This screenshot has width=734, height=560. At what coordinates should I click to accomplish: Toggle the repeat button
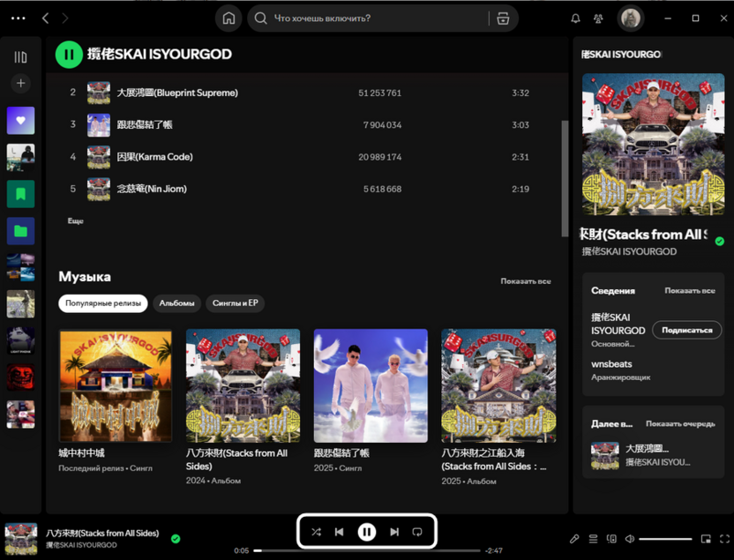[x=417, y=532]
